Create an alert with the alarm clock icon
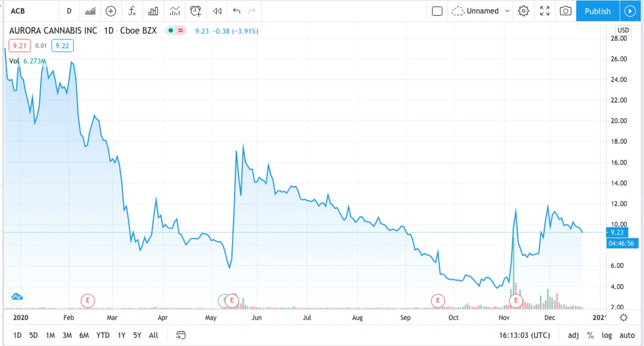The width and height of the screenshot is (644, 346). click(x=196, y=11)
